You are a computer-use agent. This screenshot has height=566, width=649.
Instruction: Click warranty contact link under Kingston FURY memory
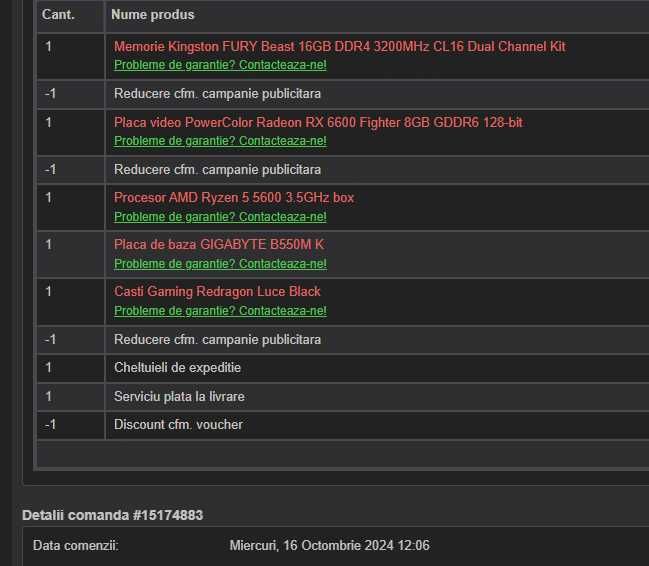(220, 65)
